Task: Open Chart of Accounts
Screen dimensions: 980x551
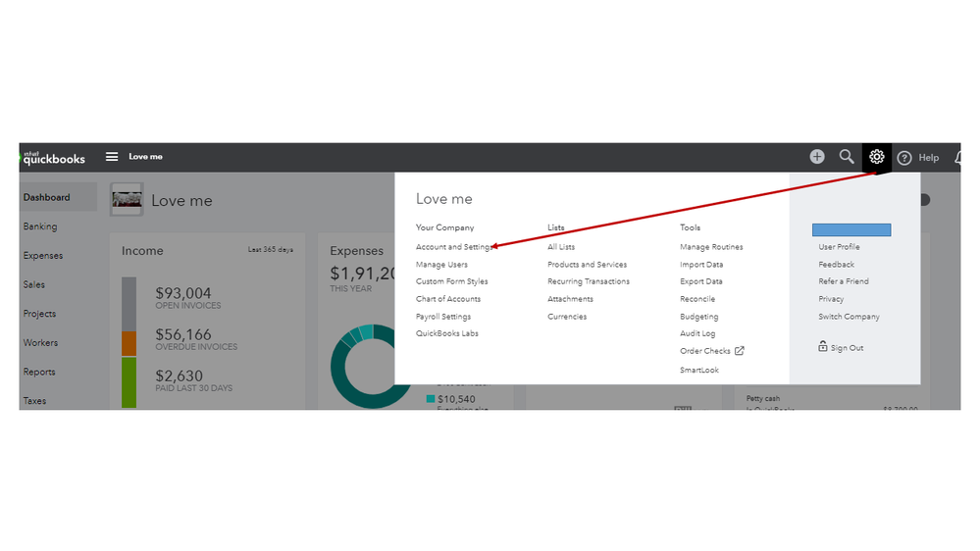Action: (448, 299)
